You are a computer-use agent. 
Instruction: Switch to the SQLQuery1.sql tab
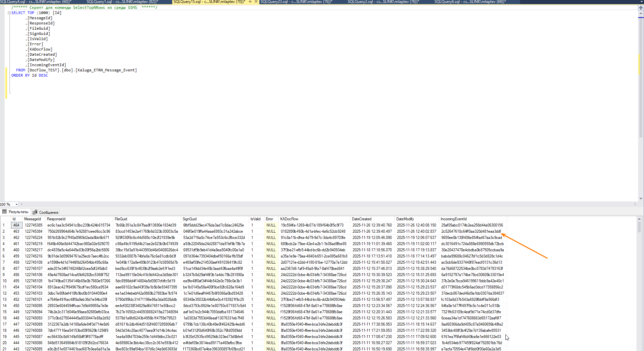coord(122,2)
